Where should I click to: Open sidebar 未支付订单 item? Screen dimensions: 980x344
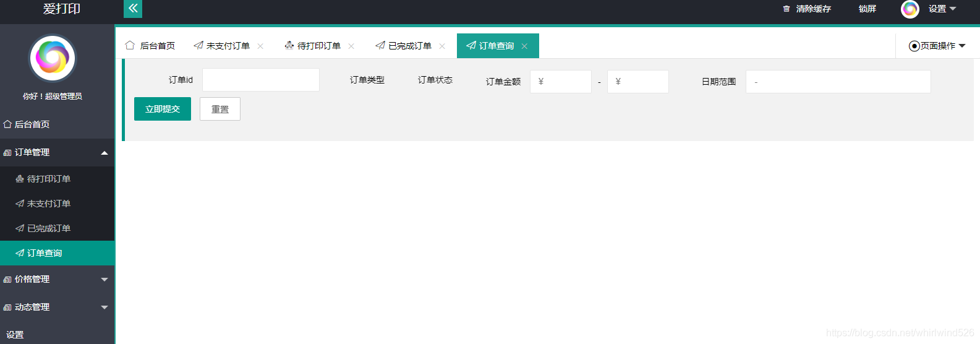(x=58, y=204)
